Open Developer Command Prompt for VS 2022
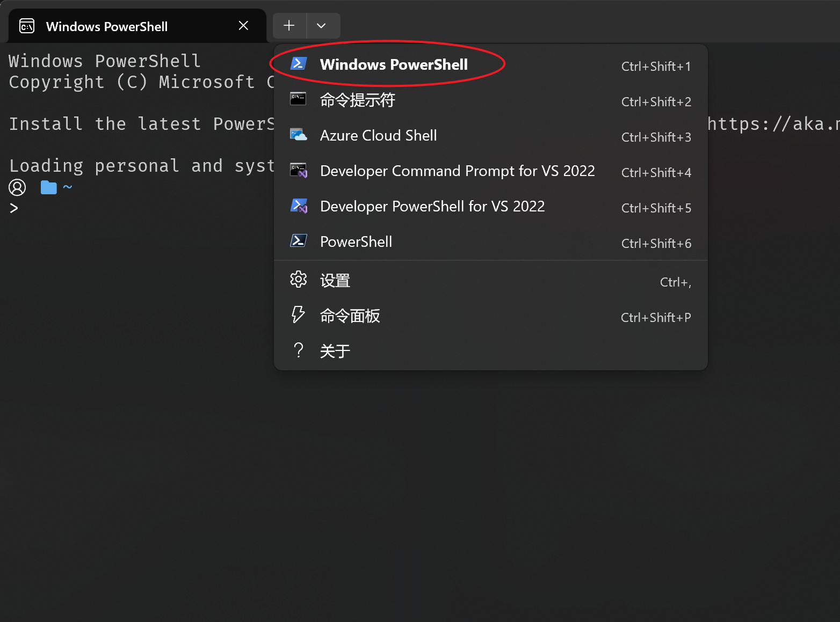The width and height of the screenshot is (840, 622). [491, 171]
